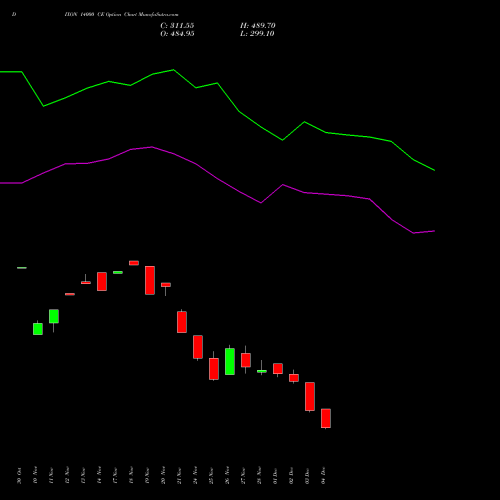
Task: Click the green candle above 10 Nov
Action: coord(38,329)
